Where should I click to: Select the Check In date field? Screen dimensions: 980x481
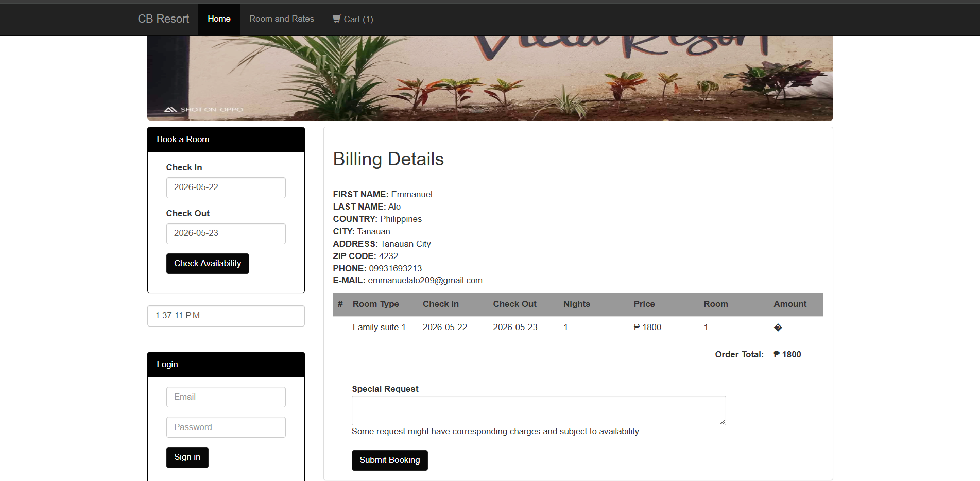(x=226, y=187)
